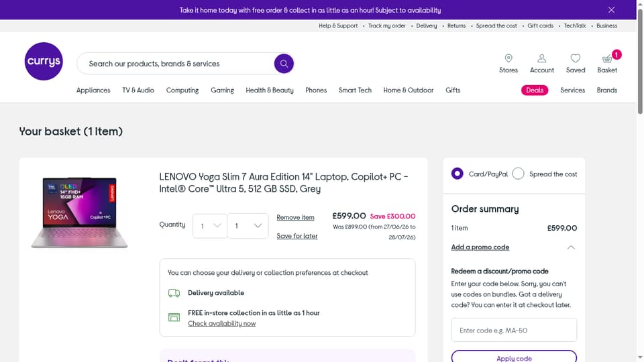Click the purple search magnifier button
The image size is (644, 362).
coord(284,64)
